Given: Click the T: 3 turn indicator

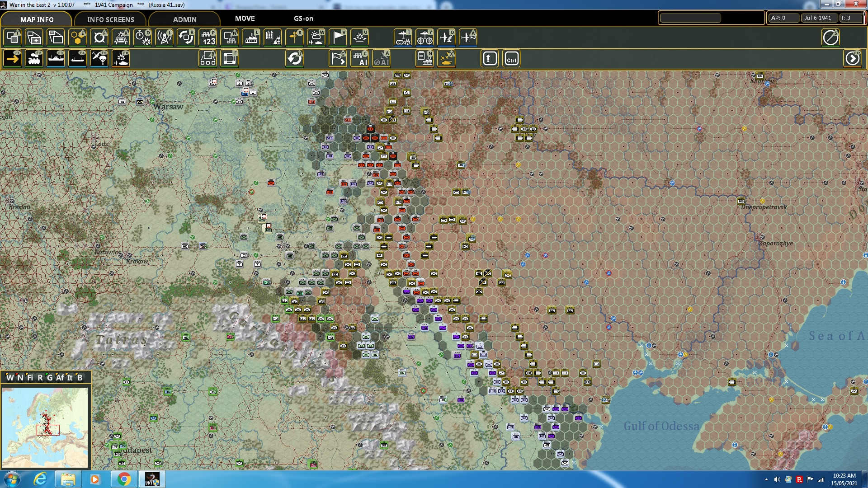Looking at the screenshot, I should tap(850, 18).
